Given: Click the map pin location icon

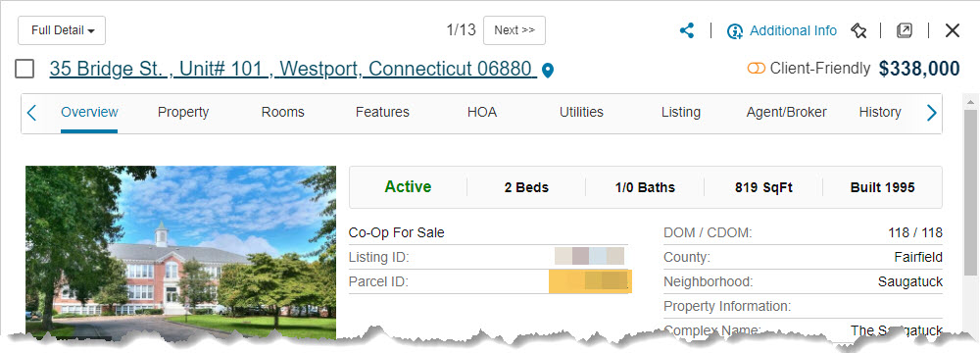Looking at the screenshot, I should click(548, 70).
